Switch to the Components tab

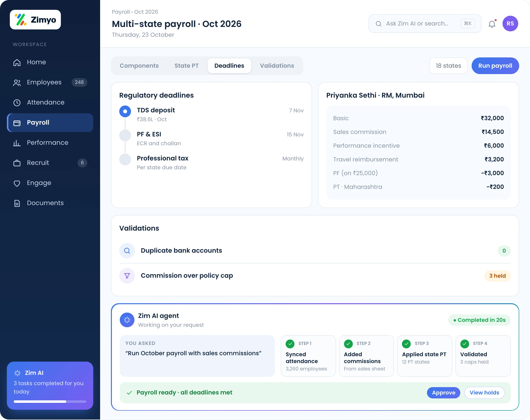(x=139, y=66)
